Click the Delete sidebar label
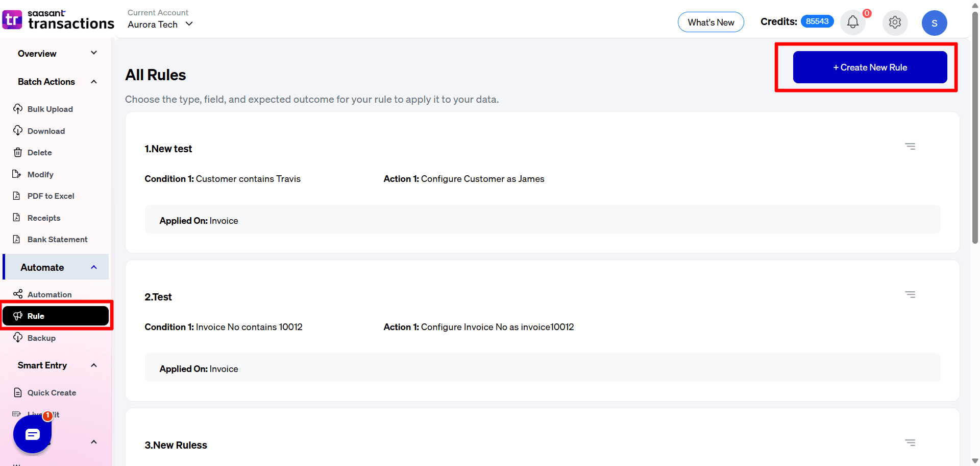Viewport: 980px width, 466px height. point(39,152)
